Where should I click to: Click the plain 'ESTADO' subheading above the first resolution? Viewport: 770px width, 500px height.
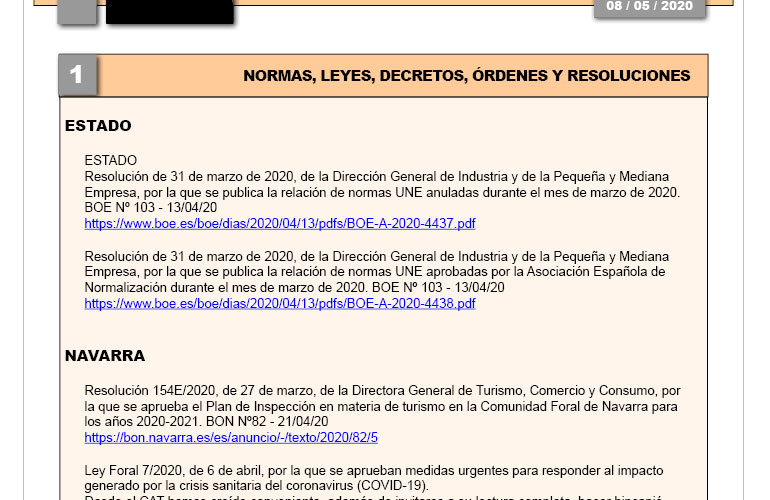[x=110, y=161]
